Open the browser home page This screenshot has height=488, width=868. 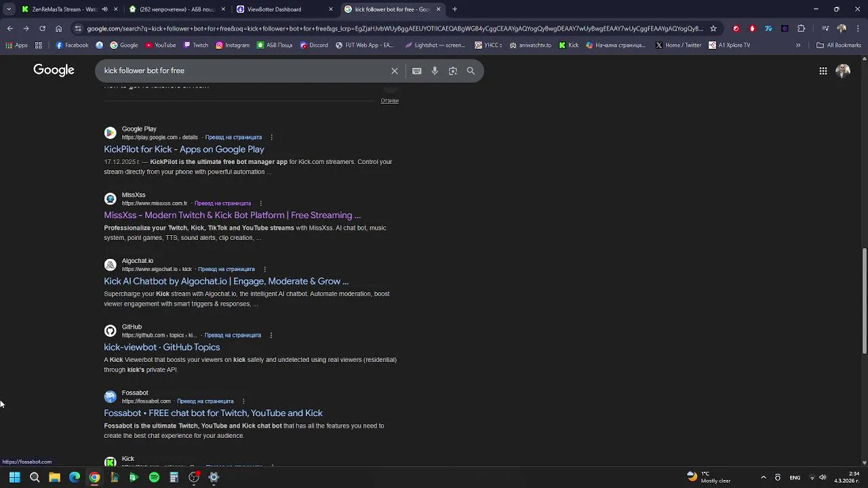click(58, 28)
